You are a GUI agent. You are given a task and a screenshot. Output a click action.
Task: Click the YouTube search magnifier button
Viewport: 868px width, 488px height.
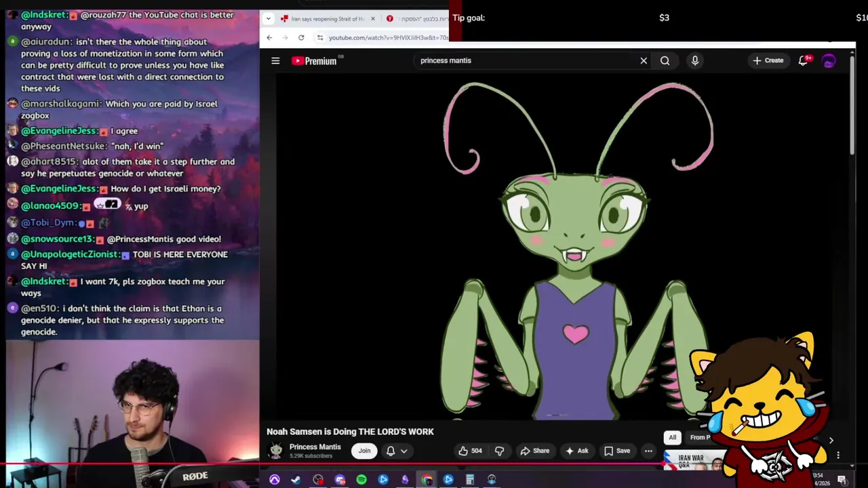[665, 61]
